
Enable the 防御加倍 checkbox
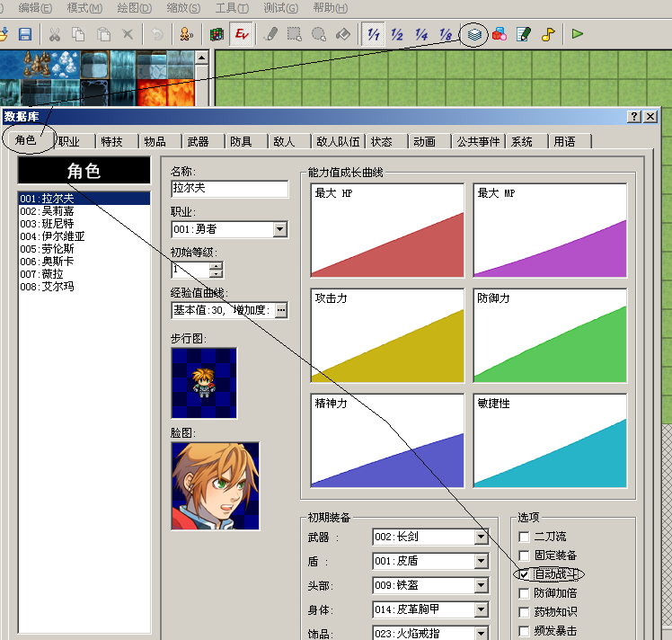[524, 593]
